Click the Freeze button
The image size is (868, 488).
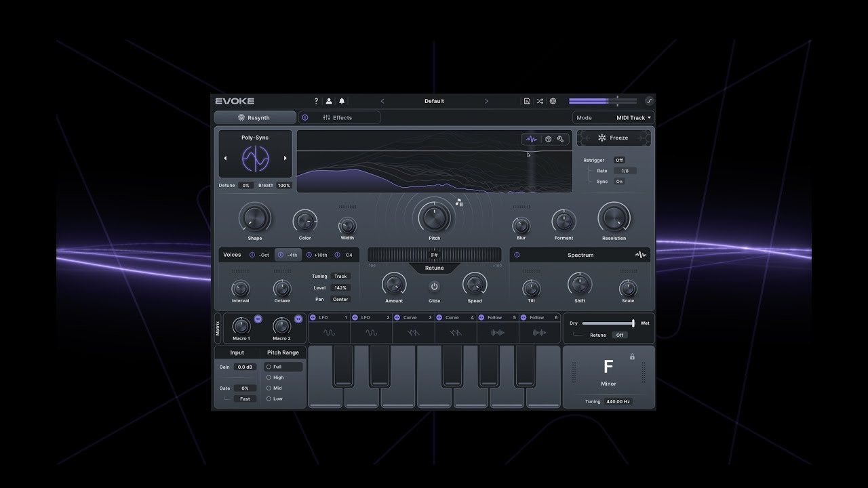(x=614, y=138)
